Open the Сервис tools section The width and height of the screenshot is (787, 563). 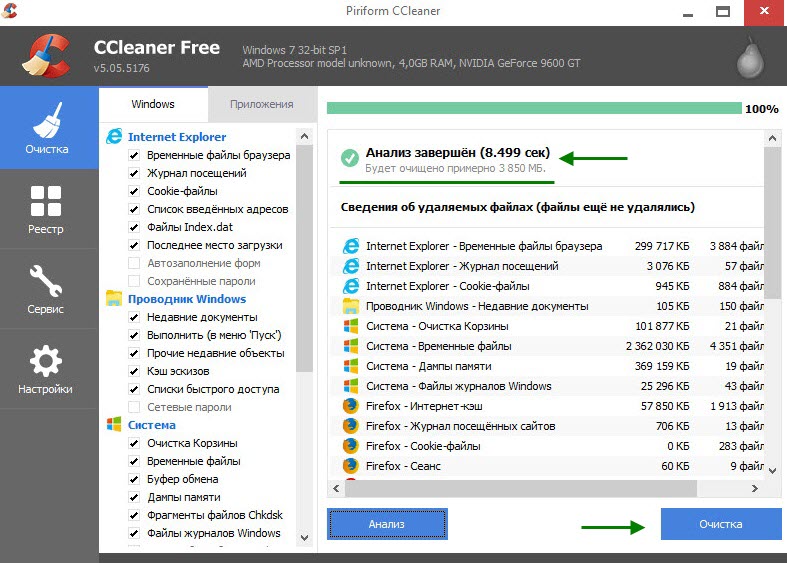(48, 288)
